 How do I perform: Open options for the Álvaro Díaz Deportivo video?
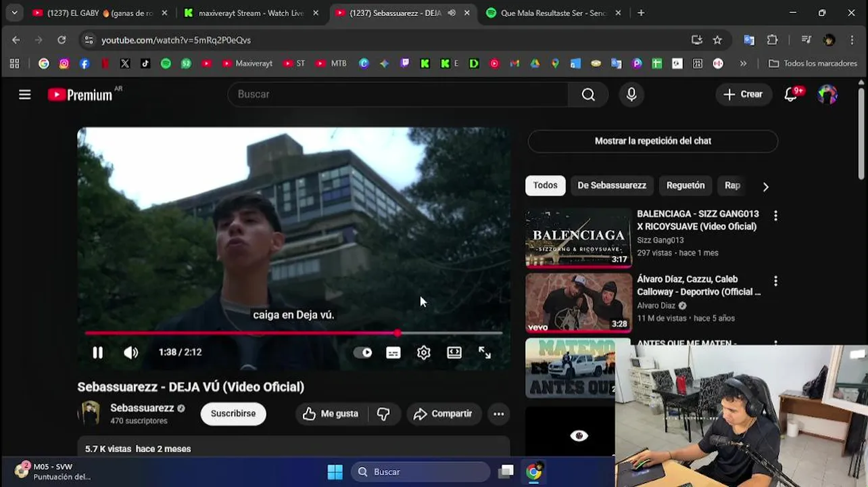point(775,281)
